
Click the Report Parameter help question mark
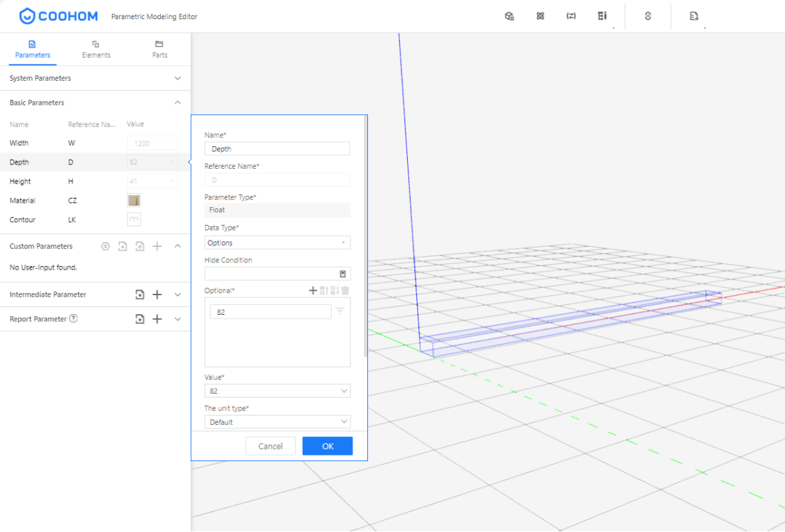pyautogui.click(x=73, y=318)
